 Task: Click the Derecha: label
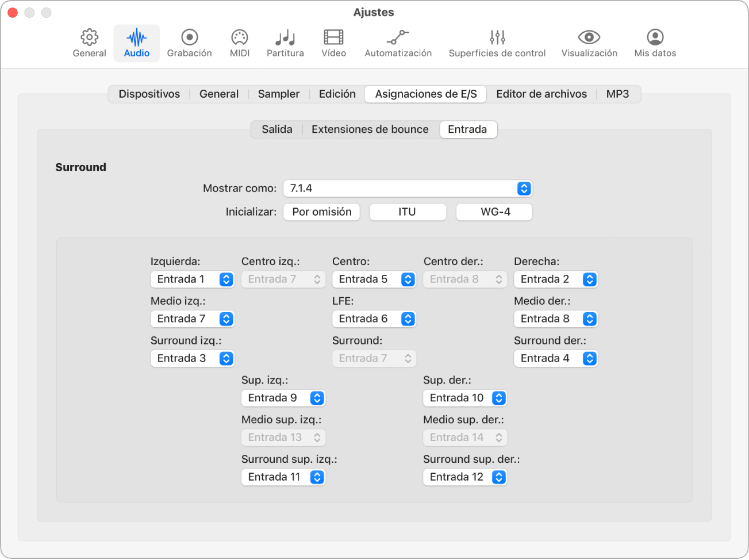[537, 262]
